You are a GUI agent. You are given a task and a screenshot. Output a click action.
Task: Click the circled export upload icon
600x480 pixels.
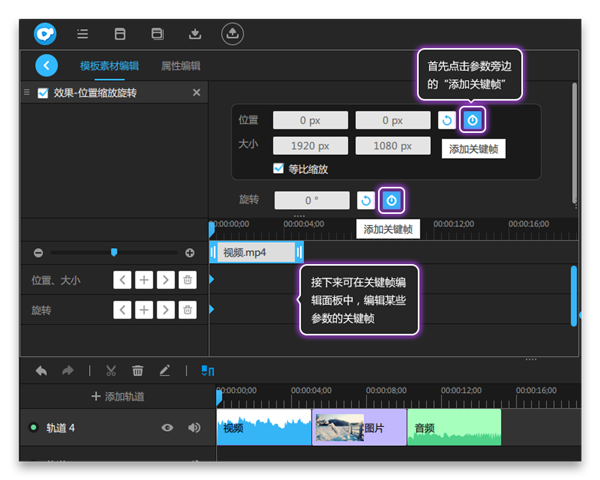click(x=232, y=34)
